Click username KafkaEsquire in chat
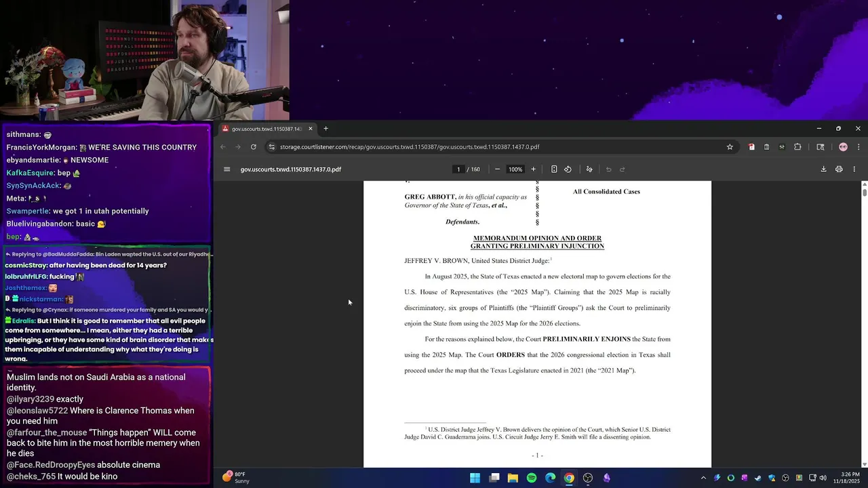 tap(31, 173)
